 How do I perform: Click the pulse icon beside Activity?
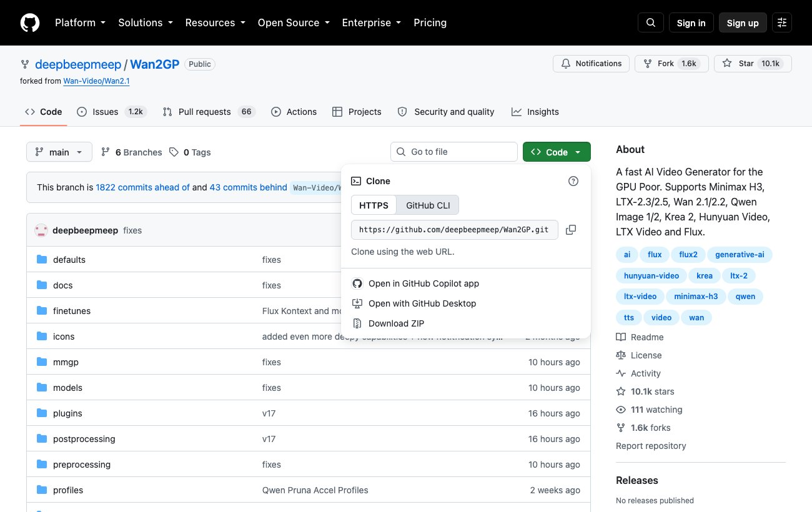coord(621,373)
